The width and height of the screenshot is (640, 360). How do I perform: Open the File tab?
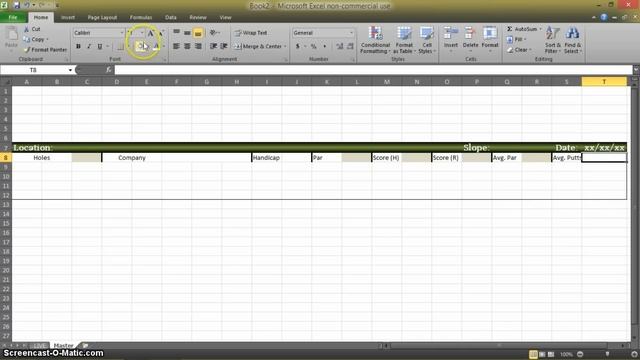pos(13,18)
